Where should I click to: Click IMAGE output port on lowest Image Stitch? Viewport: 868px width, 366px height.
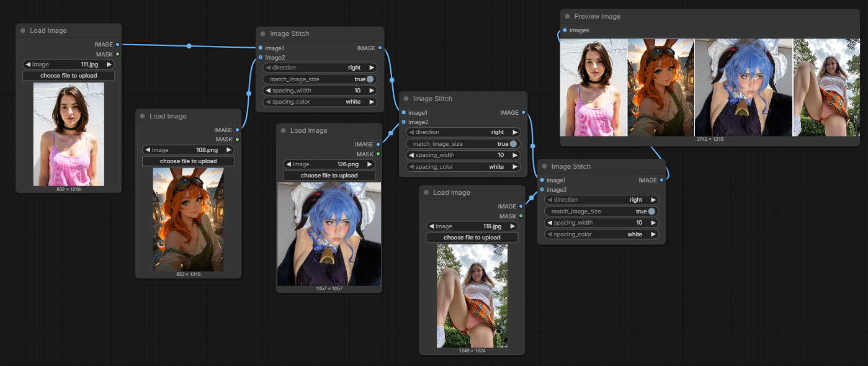(x=662, y=181)
